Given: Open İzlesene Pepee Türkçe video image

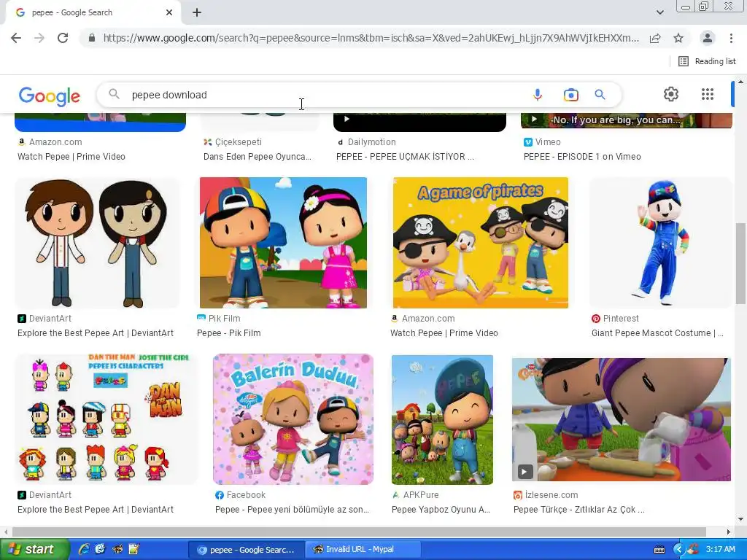Looking at the screenshot, I should [622, 420].
